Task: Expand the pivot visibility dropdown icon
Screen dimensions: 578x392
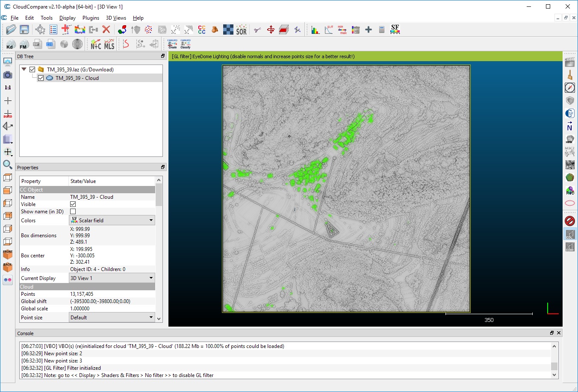Action: pos(8,152)
